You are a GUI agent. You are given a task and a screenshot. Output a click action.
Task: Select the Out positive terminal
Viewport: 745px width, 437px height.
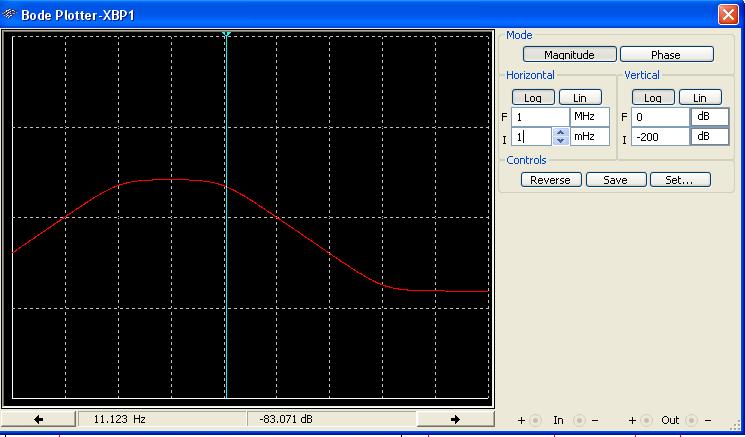[647, 420]
